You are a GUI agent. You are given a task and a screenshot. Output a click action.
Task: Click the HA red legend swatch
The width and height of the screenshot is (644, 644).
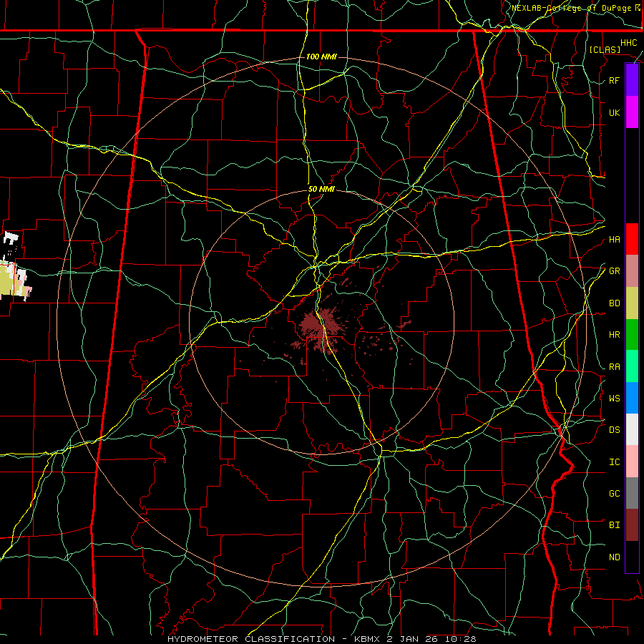pyautogui.click(x=632, y=239)
